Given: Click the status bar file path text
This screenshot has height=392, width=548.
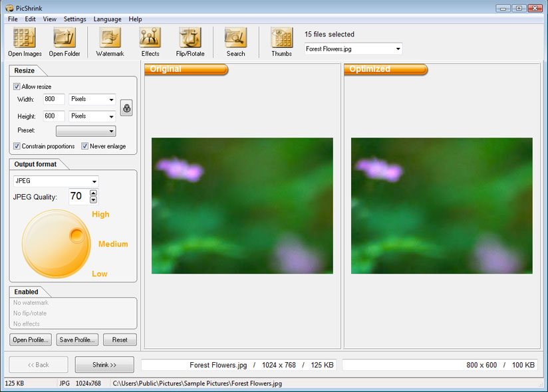Looking at the screenshot, I should click(197, 383).
